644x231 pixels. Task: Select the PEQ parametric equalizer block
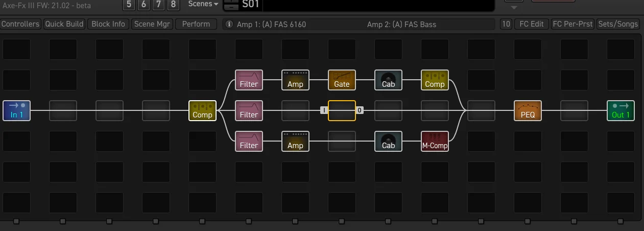coord(528,110)
